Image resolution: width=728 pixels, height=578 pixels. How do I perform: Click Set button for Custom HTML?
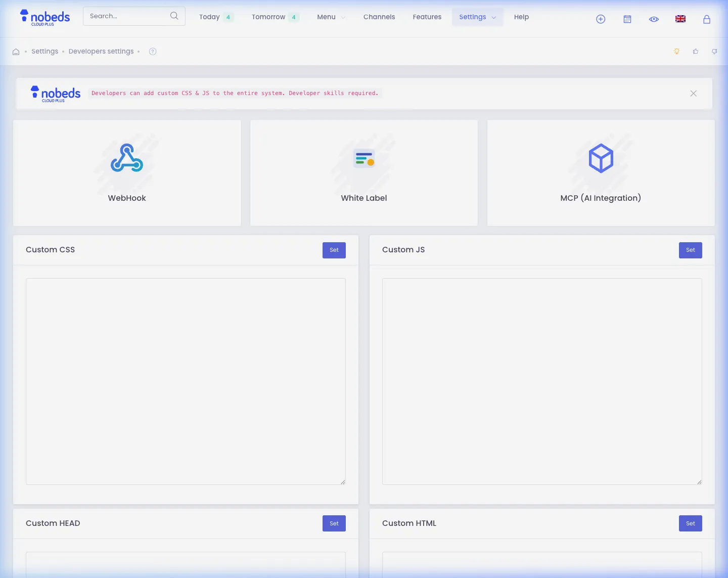pos(691,523)
